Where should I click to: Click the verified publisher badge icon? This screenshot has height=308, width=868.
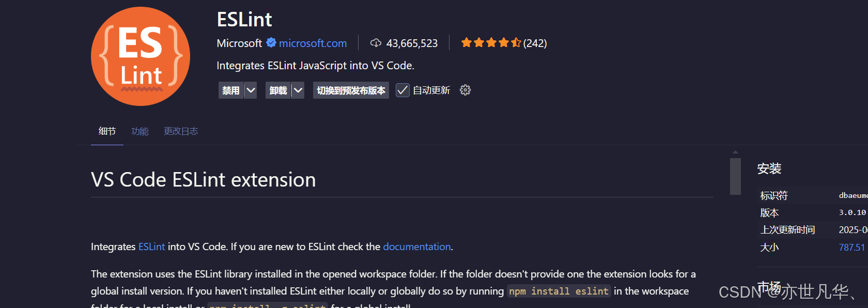pyautogui.click(x=271, y=43)
